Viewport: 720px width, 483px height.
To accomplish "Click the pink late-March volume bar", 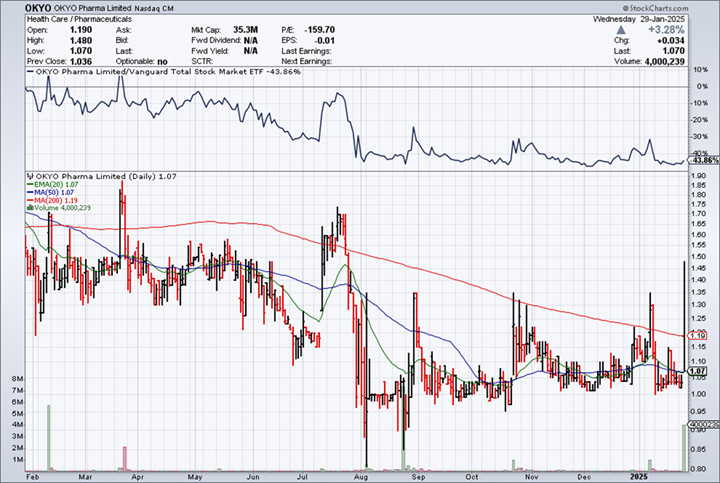I will (x=124, y=459).
